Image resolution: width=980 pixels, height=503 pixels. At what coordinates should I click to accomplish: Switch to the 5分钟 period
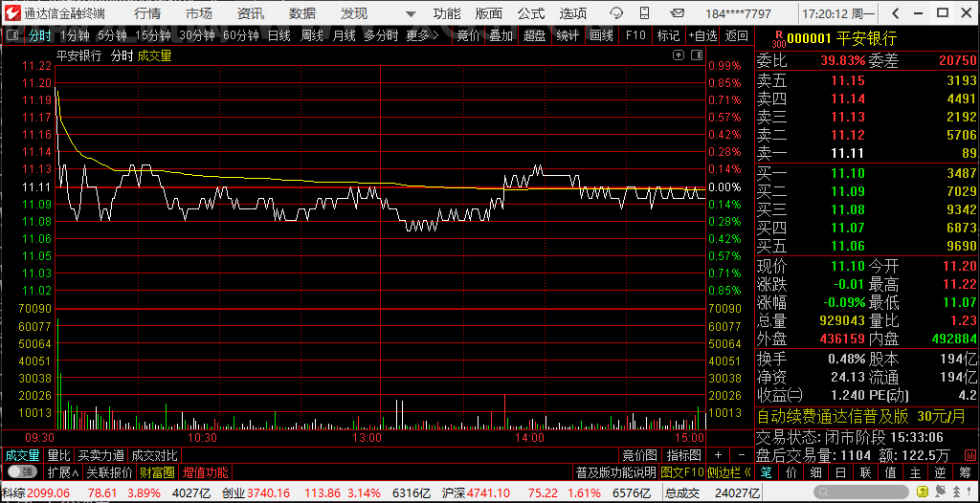(112, 35)
